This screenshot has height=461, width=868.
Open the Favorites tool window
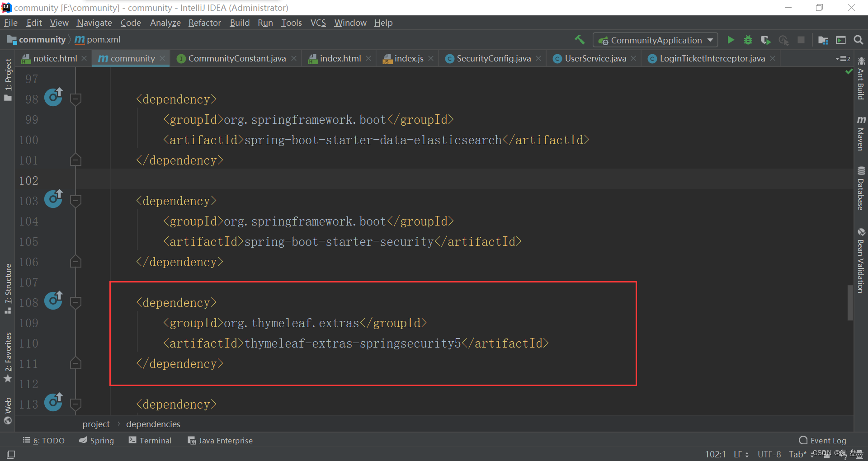click(8, 357)
